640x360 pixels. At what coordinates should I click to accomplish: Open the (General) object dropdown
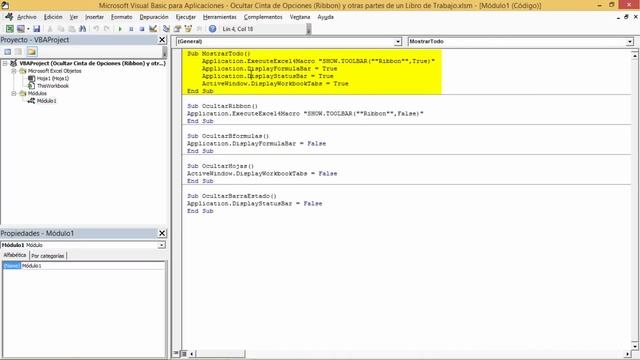(x=398, y=42)
